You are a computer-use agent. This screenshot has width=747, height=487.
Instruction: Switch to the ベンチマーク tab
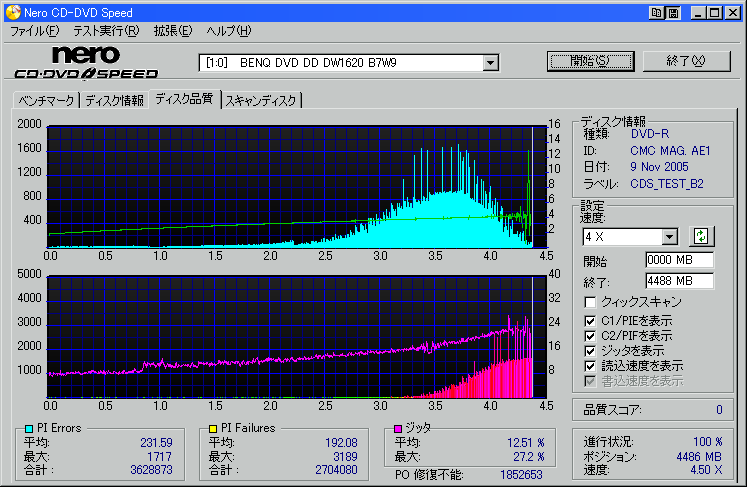[x=46, y=100]
